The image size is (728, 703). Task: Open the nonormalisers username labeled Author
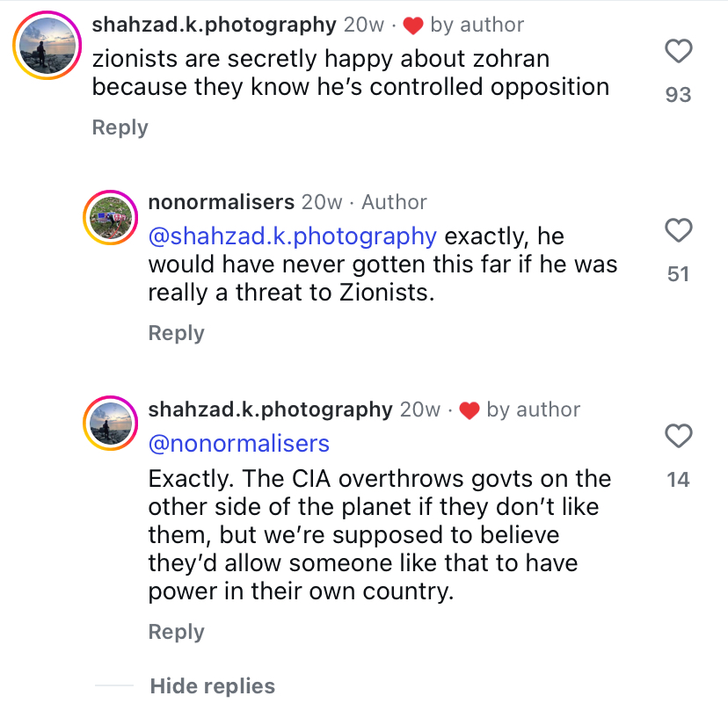click(x=221, y=202)
